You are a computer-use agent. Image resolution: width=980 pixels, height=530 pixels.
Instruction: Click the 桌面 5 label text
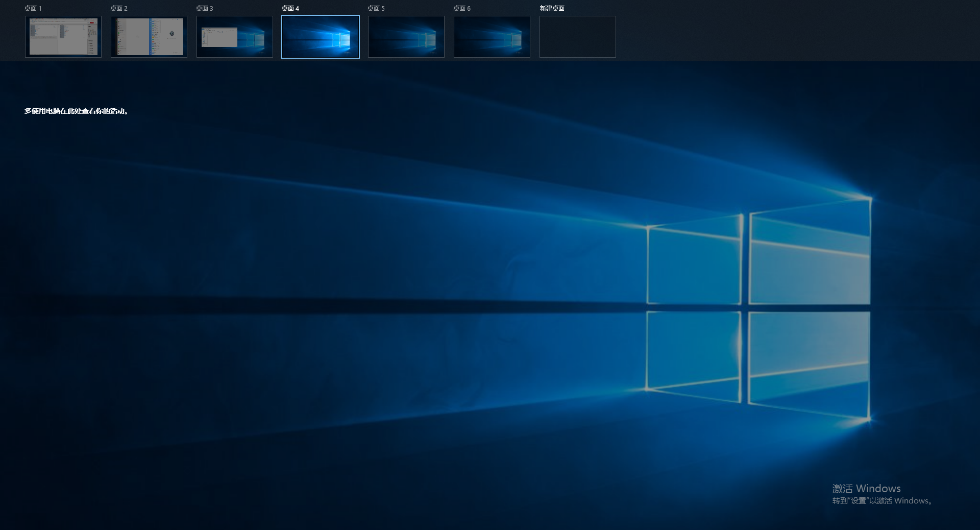coord(376,9)
